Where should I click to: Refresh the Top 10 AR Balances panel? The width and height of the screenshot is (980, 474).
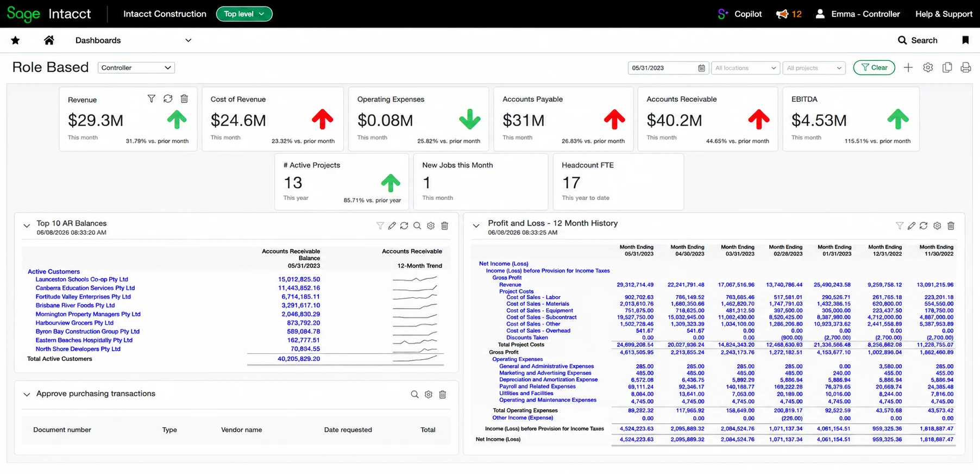coord(404,226)
